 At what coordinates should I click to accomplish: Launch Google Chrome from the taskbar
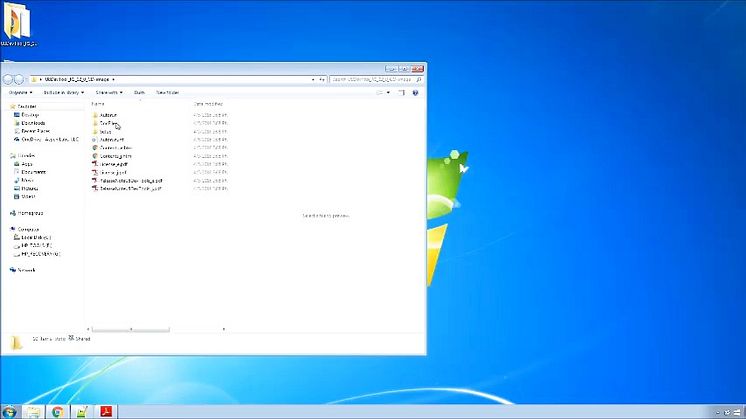pos(58,412)
